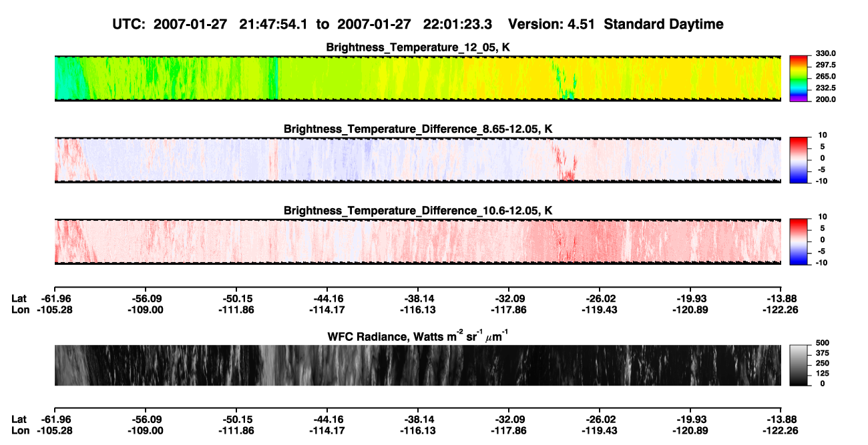868x445 pixels.
Task: Select the title 'Brightness_Temperature_12_05, K'
Action: point(418,47)
